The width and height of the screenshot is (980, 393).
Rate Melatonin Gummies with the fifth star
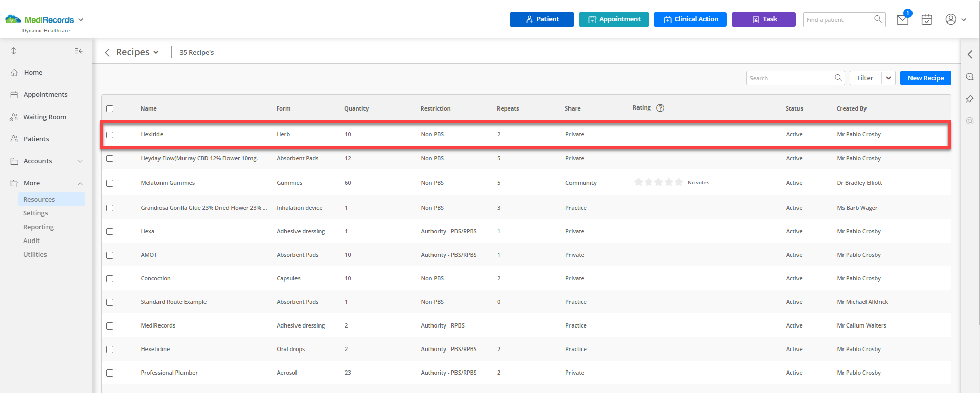tap(679, 182)
